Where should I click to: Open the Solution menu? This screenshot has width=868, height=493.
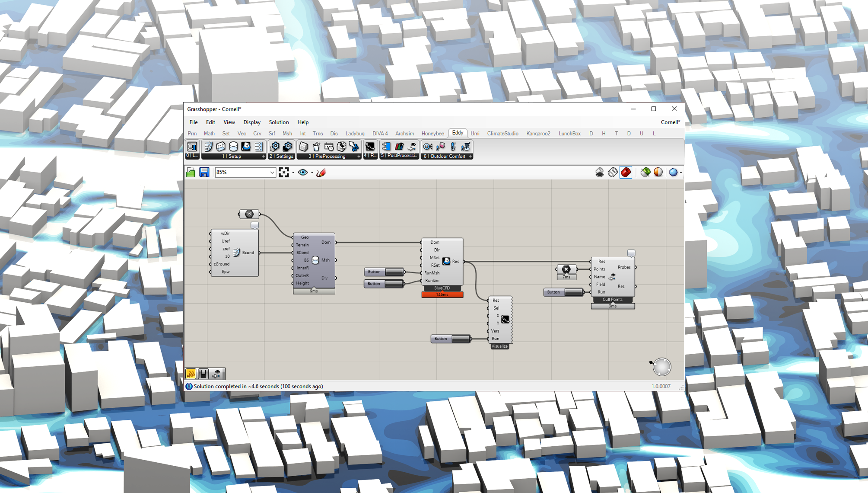tap(279, 122)
